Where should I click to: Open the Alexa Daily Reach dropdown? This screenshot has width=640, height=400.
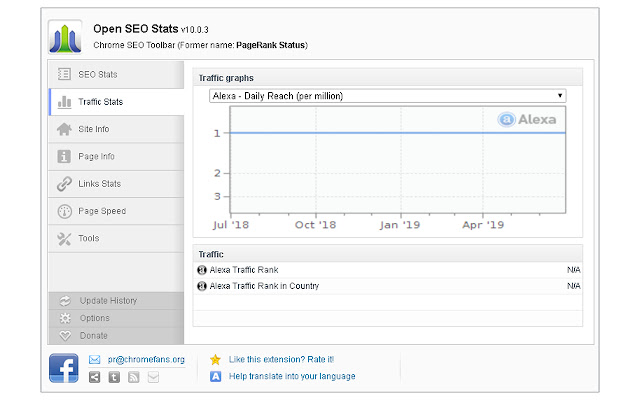(388, 96)
